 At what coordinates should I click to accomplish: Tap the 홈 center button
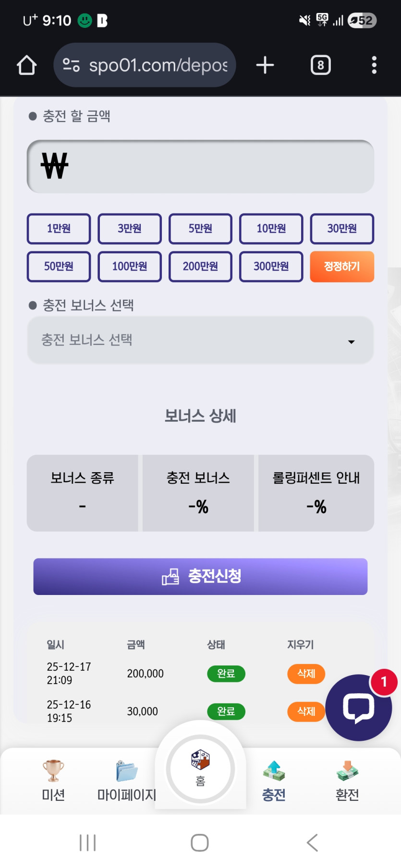[x=200, y=768]
